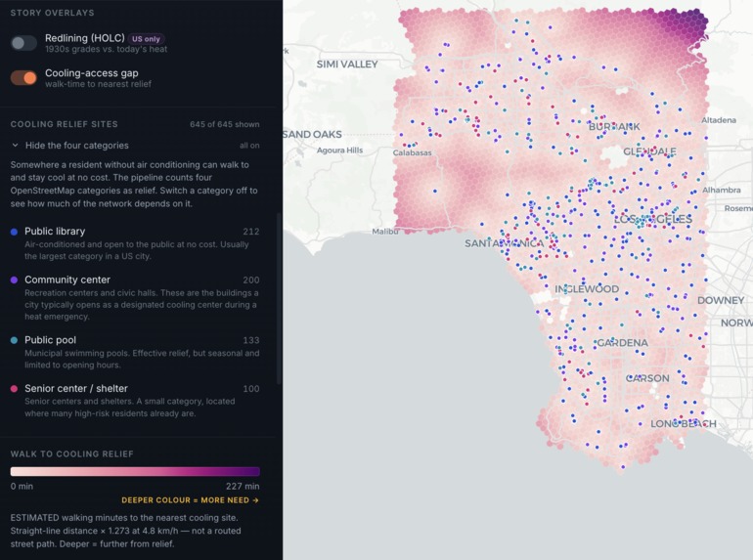Click the 'US only' badge
Viewport: 753px width, 560px height.
point(146,39)
